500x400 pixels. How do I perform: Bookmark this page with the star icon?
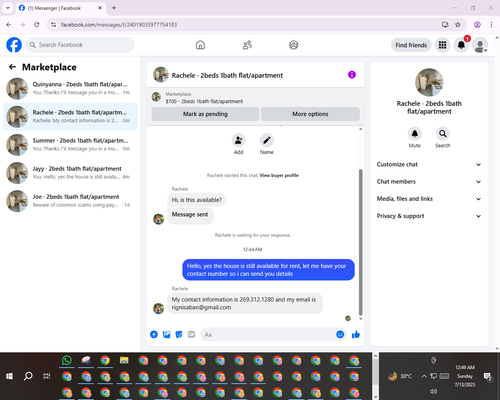[x=458, y=25]
